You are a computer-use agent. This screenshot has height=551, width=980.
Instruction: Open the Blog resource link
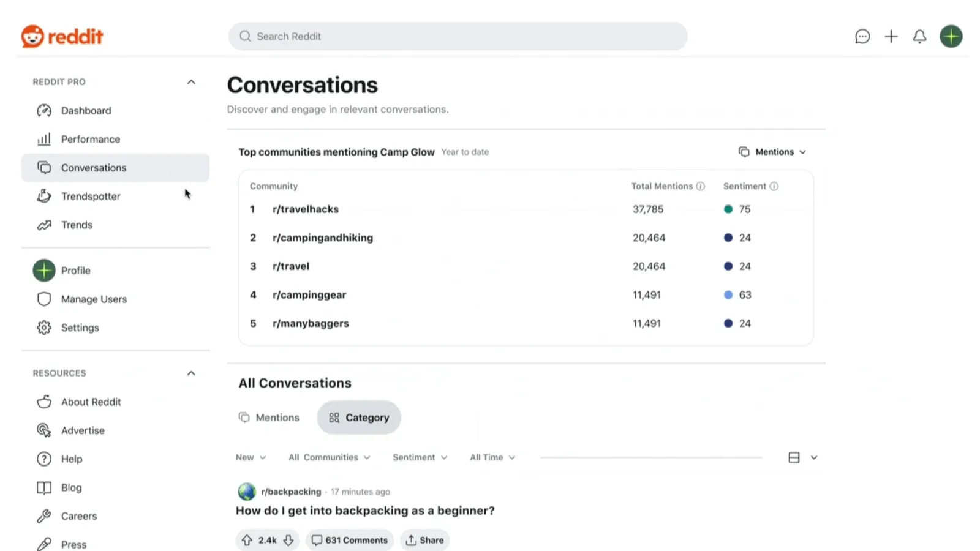tap(115, 488)
